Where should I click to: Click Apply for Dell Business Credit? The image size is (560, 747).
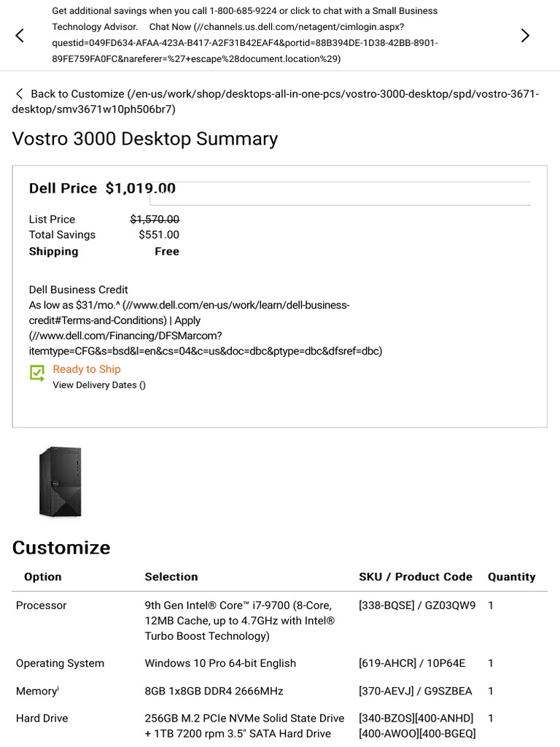tap(187, 320)
